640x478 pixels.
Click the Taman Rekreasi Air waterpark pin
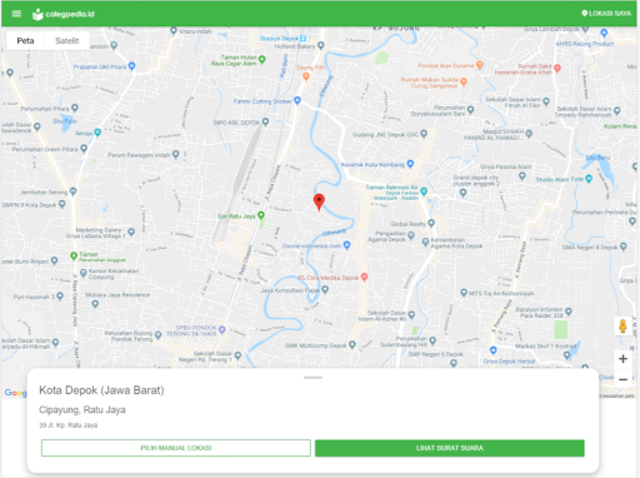click(424, 191)
